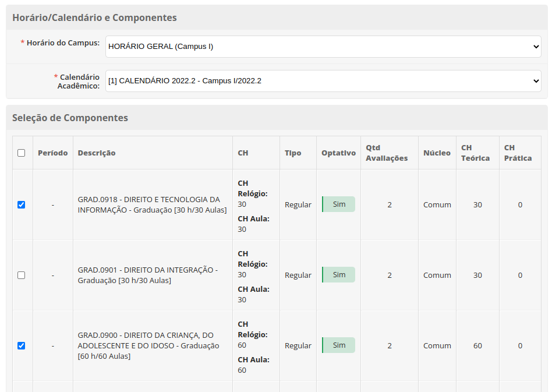Click the Tipo column header

pyautogui.click(x=293, y=153)
